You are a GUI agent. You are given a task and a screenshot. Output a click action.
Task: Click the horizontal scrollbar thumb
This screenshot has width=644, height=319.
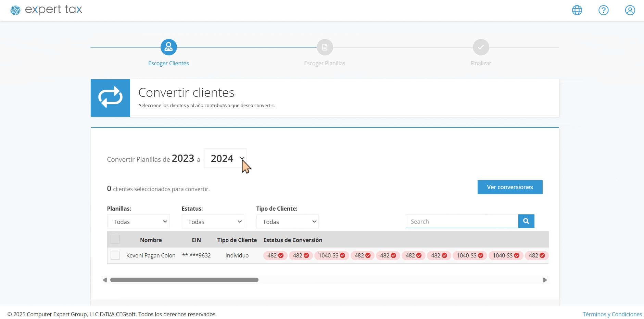pyautogui.click(x=184, y=280)
